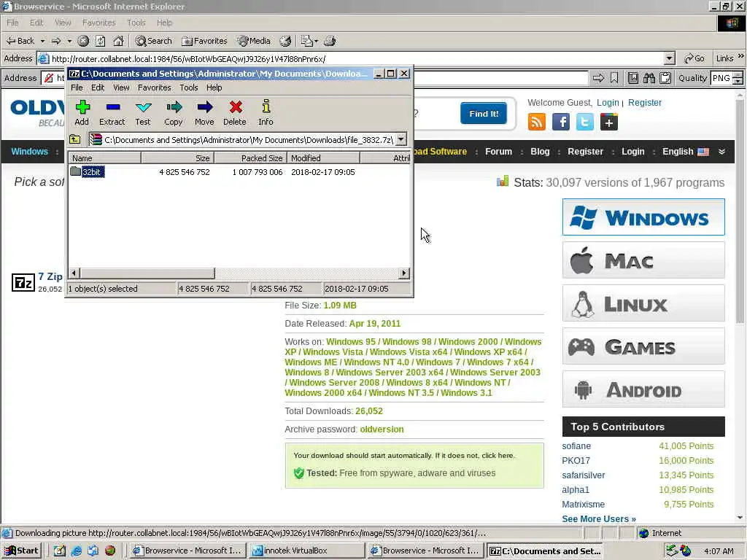The image size is (747, 560).
Task: Click the IE Forward arrow
Action: coord(56,41)
